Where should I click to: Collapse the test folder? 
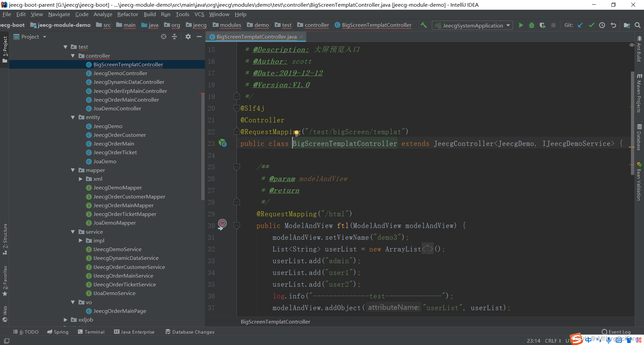pyautogui.click(x=65, y=47)
